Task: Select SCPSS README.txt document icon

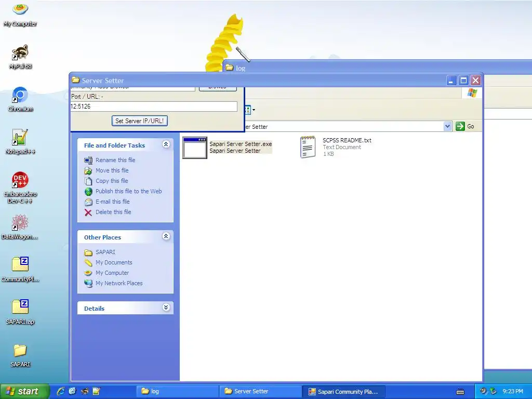Action: 308,147
